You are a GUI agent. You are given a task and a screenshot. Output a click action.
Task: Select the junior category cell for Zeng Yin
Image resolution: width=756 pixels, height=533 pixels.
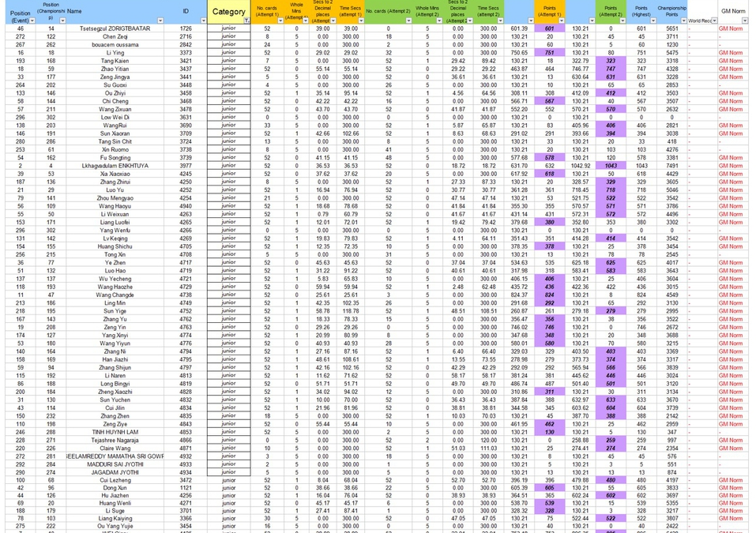pyautogui.click(x=228, y=327)
